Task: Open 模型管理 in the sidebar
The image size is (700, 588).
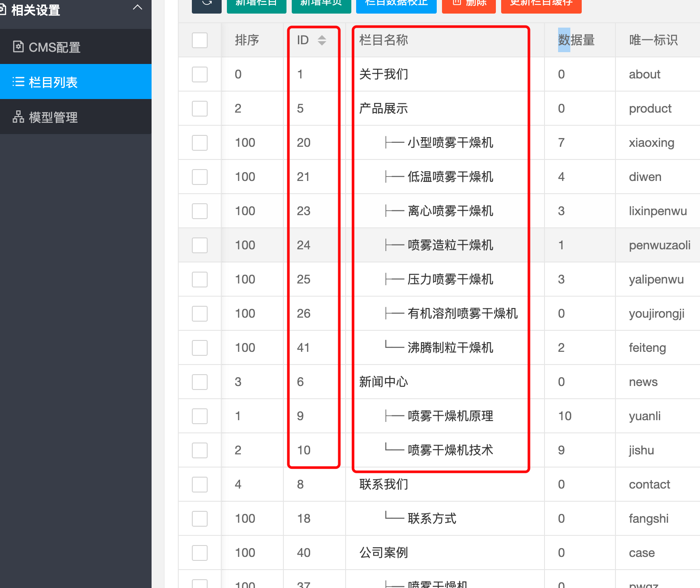Action: coord(53,117)
